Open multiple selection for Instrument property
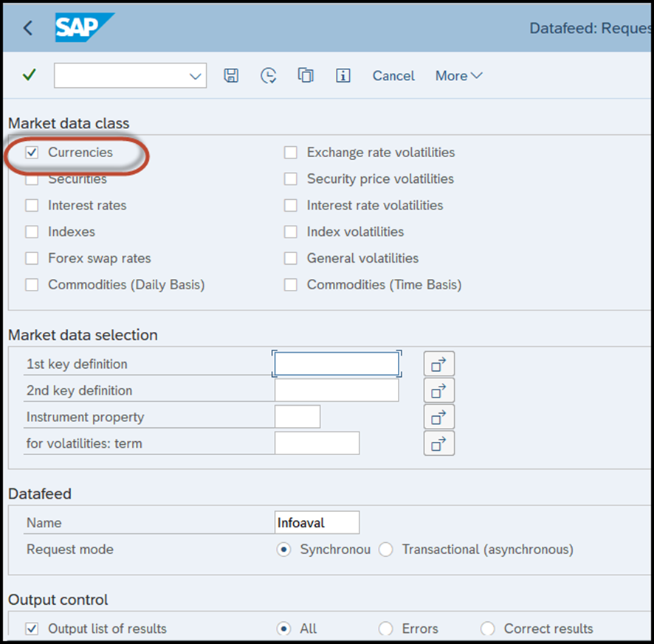Viewport: 654px width, 644px height. pos(439,416)
